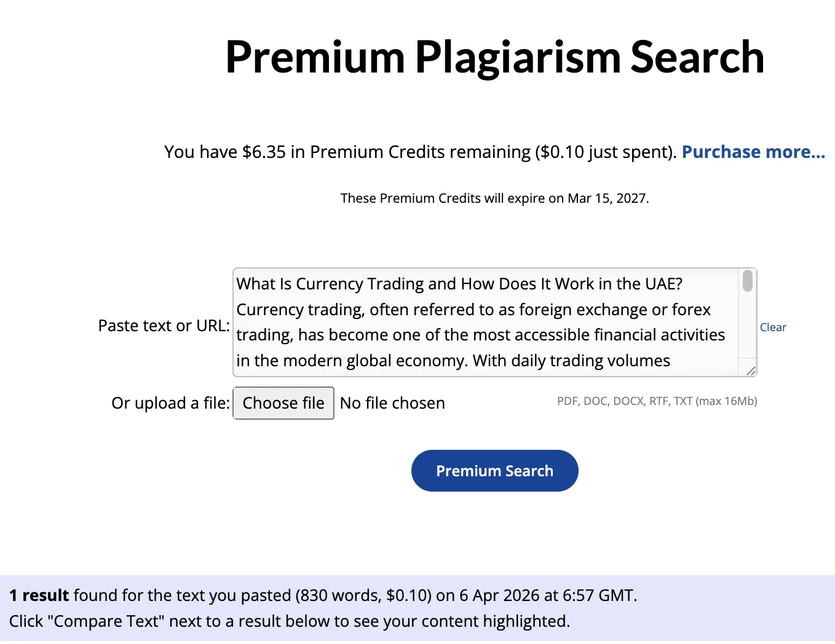Click the "No file chosen" text
Viewport: 835px width, 644px height.
coord(392,403)
